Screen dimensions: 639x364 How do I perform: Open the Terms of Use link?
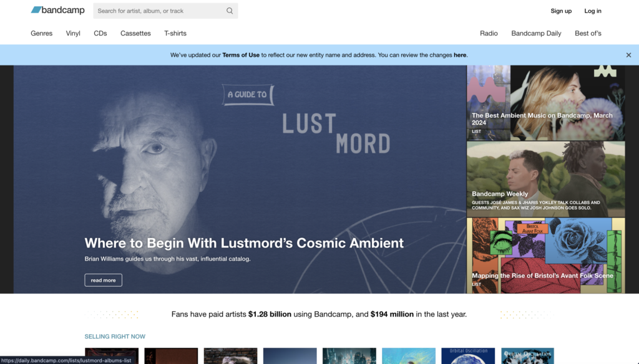pos(241,55)
